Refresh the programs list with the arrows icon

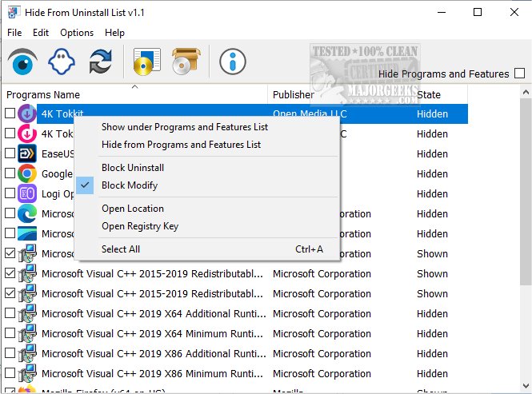pos(101,62)
